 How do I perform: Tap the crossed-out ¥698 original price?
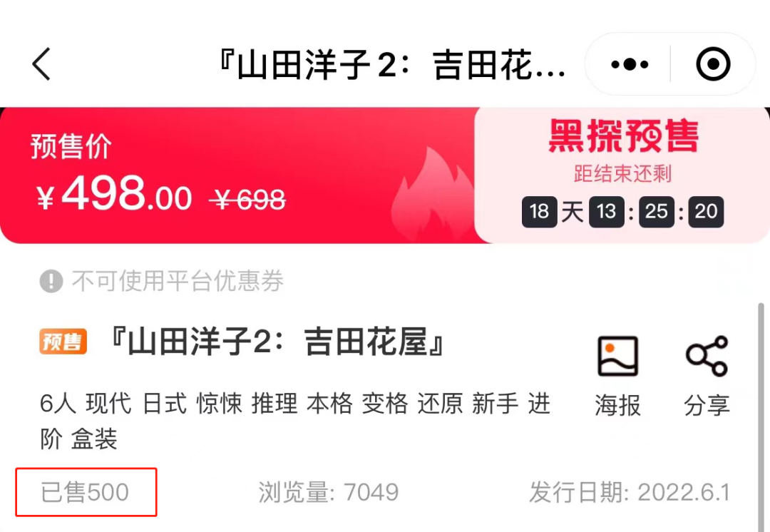[247, 200]
